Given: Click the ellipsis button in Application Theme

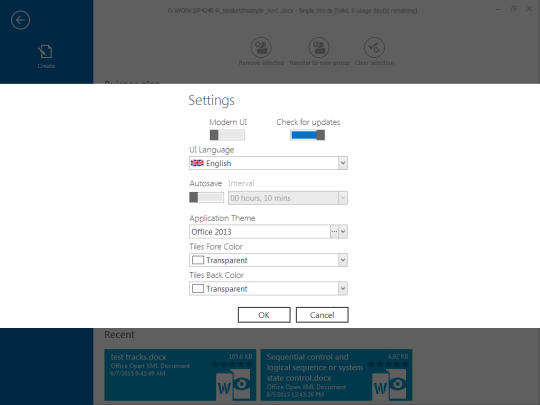Looking at the screenshot, I should pyautogui.click(x=334, y=231).
